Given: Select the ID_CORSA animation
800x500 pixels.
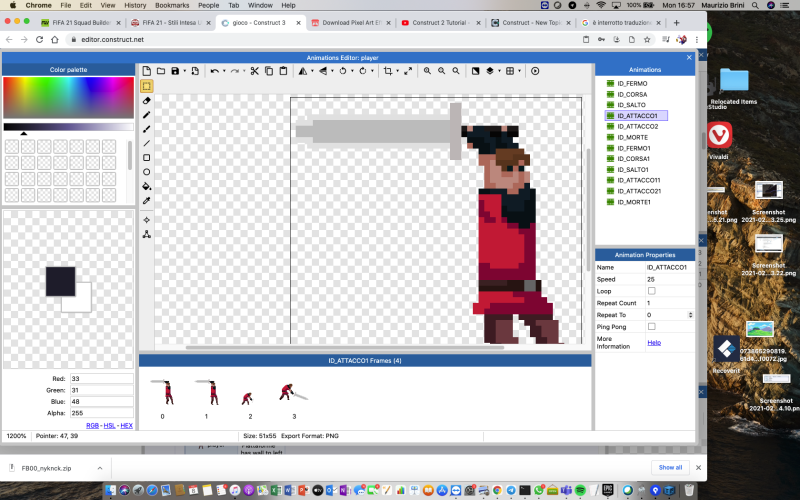Looking at the screenshot, I should [x=632, y=94].
